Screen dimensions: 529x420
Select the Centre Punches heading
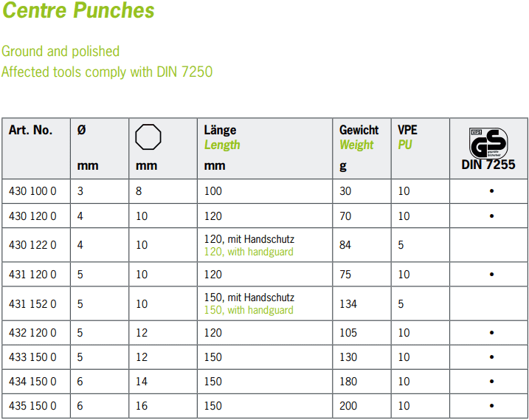(x=77, y=11)
